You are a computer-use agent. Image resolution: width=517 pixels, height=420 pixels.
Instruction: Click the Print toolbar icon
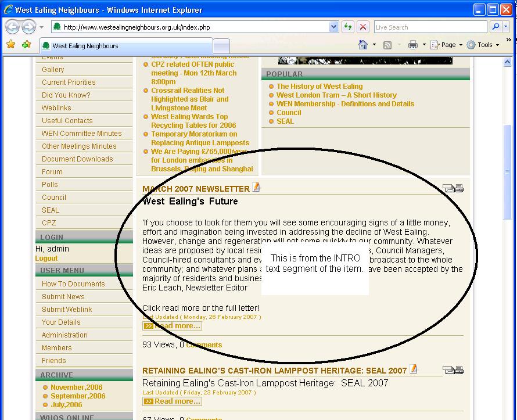[x=413, y=45]
